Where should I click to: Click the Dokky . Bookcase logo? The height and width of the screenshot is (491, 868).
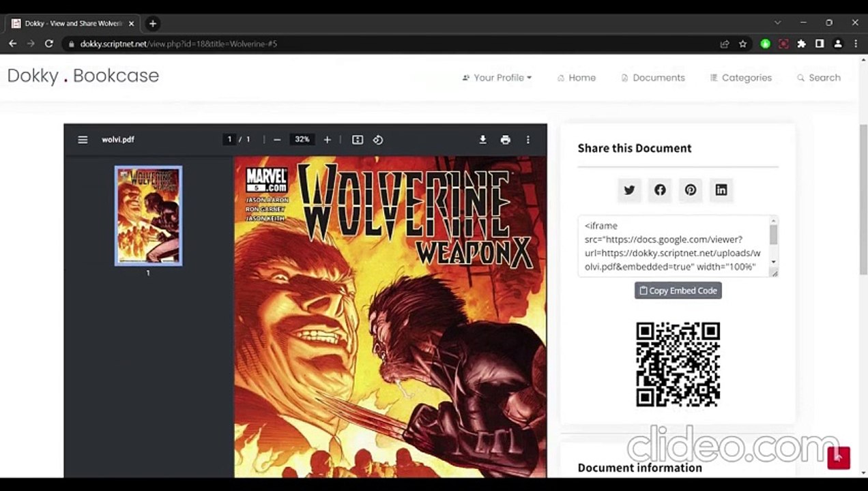(83, 76)
